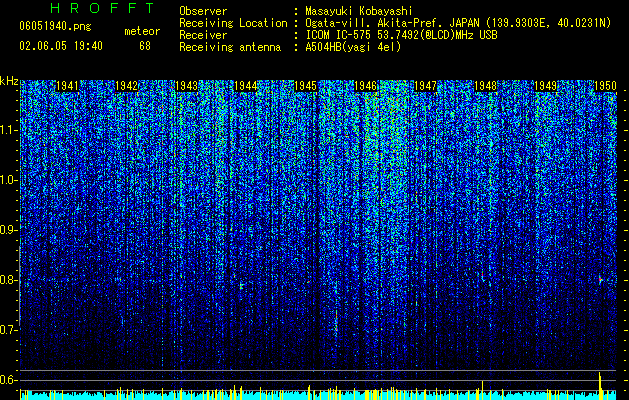Screen dimensions: 629x400
Task: Click the 1944 time marker
Action: (246, 86)
